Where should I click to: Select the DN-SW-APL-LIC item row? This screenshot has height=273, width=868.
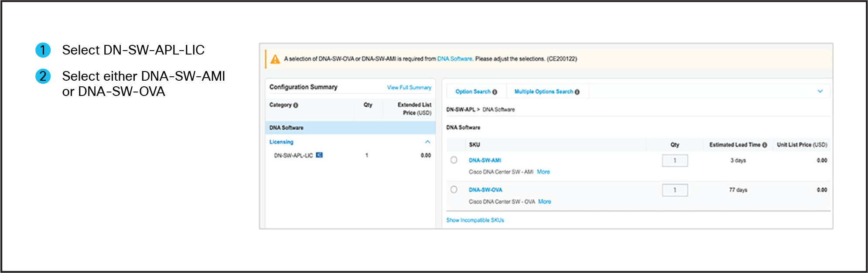(x=350, y=155)
